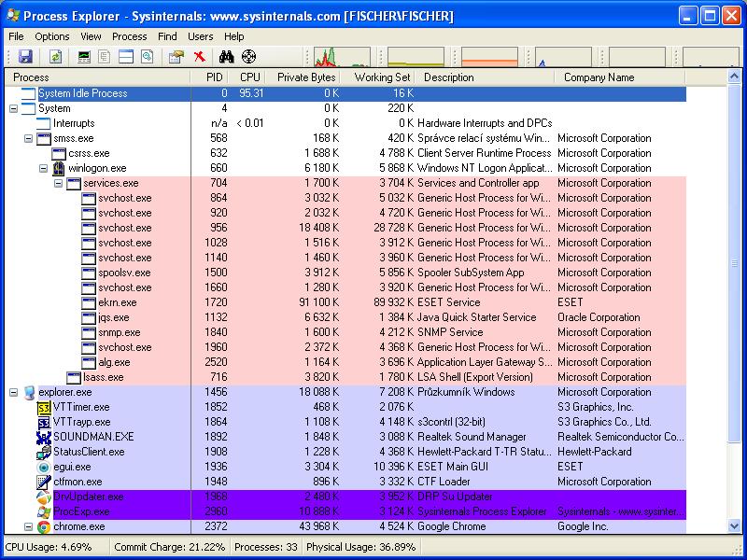Select the alg.exe process

pyautogui.click(x=345, y=362)
